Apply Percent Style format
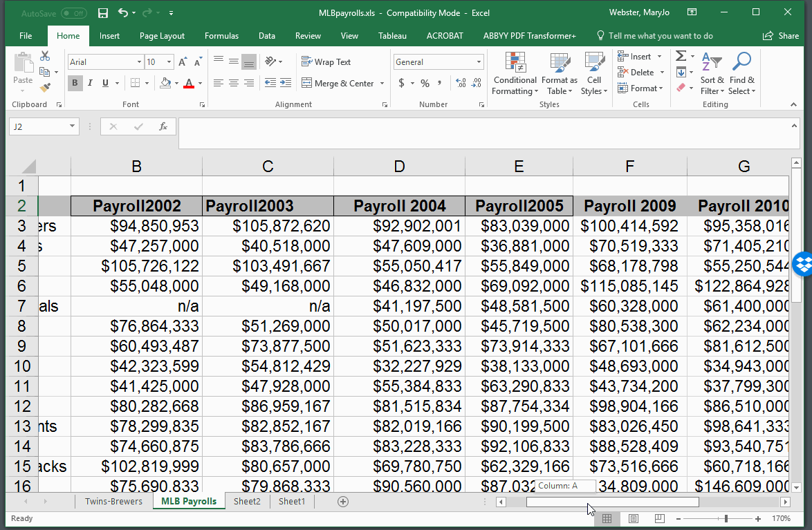The image size is (812, 530). coord(425,83)
